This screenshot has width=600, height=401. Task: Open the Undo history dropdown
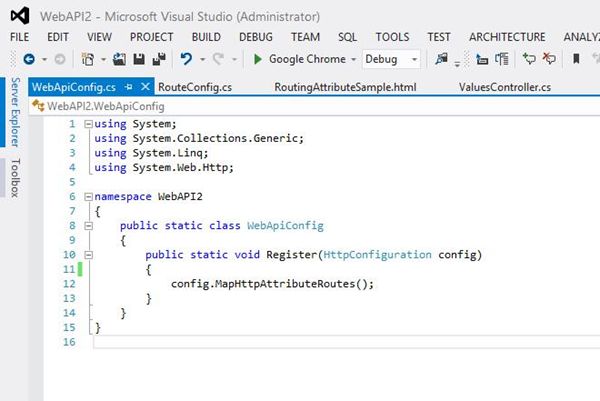[x=202, y=59]
